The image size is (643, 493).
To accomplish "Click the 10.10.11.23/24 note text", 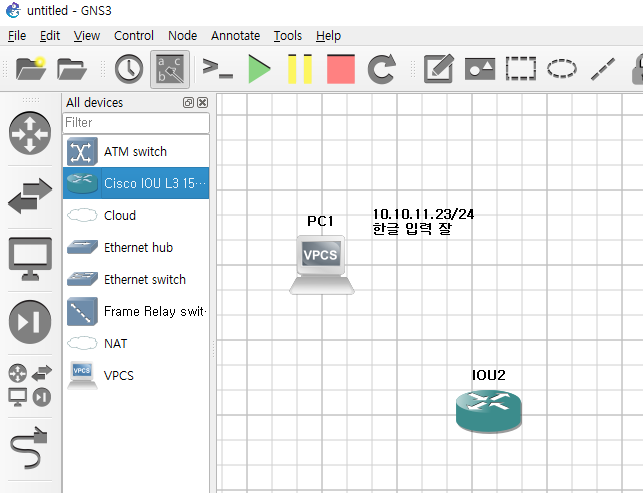I will (423, 214).
